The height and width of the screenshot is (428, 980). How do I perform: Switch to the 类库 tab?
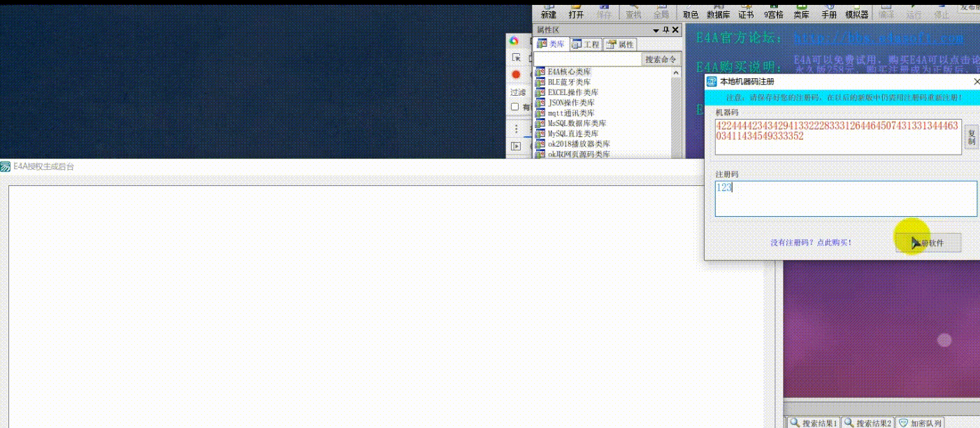552,44
